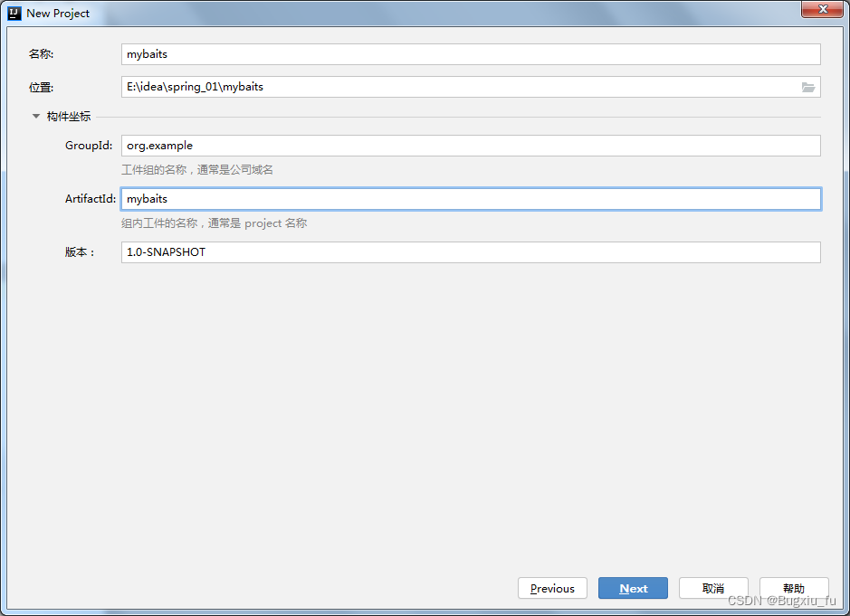This screenshot has height=616, width=850.
Task: Click hint text 组内工件的名称，通常是 project 名称
Action: [x=215, y=223]
